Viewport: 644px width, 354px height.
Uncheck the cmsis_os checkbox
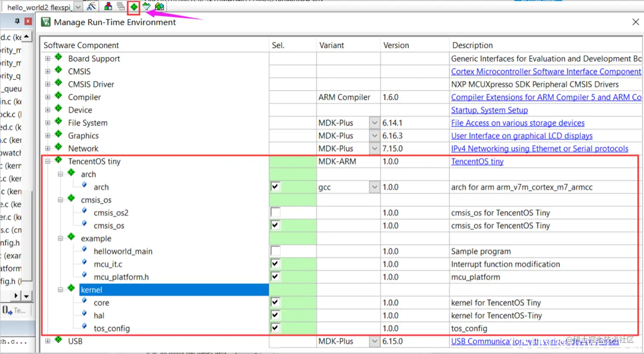pos(275,225)
